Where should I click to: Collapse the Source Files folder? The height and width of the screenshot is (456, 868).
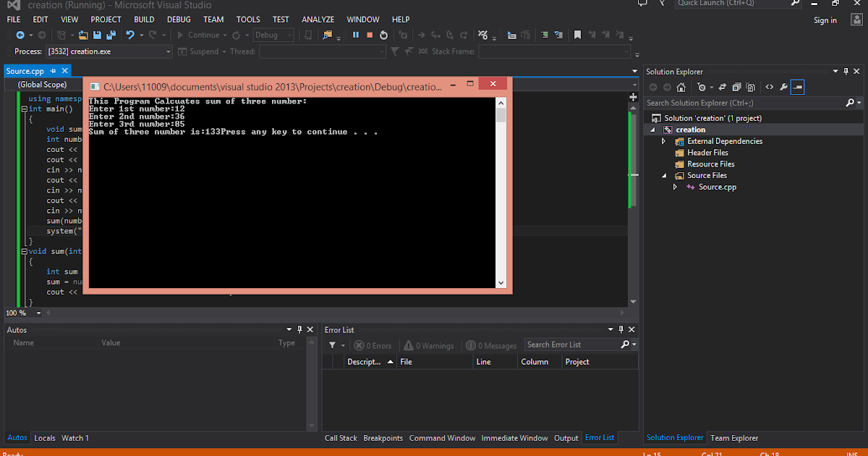[x=664, y=175]
